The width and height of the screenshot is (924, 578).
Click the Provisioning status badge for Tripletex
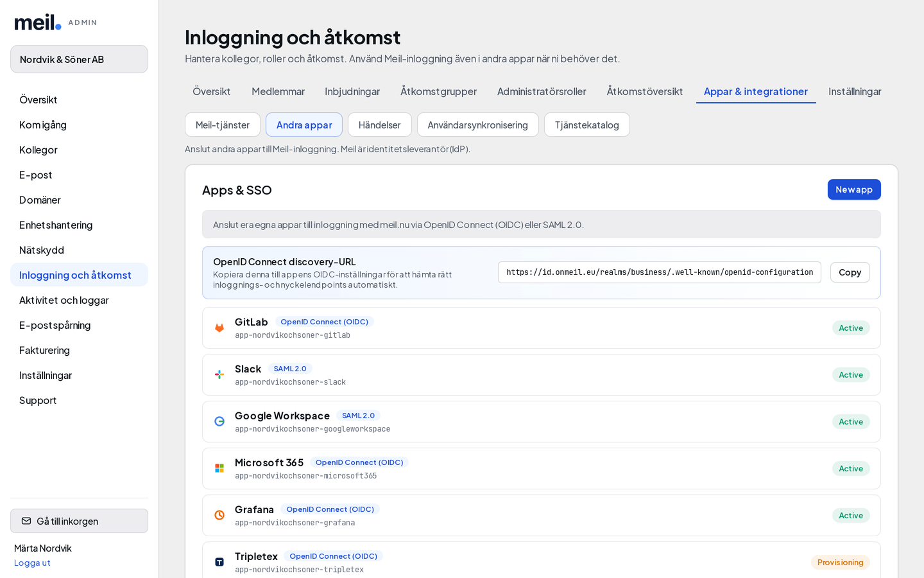[840, 562]
